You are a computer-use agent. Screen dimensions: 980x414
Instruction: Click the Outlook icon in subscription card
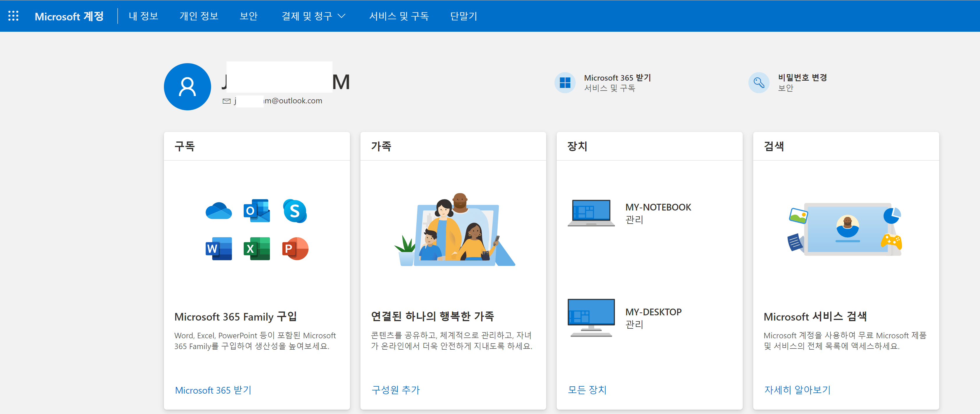[x=257, y=211]
